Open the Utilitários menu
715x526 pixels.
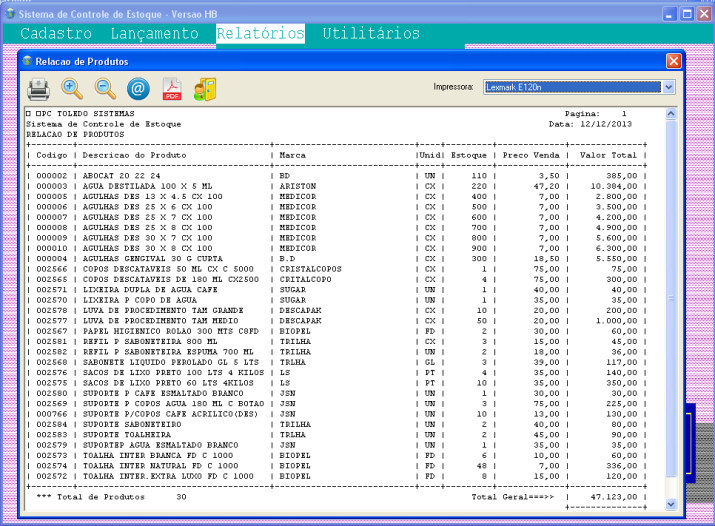pos(371,34)
